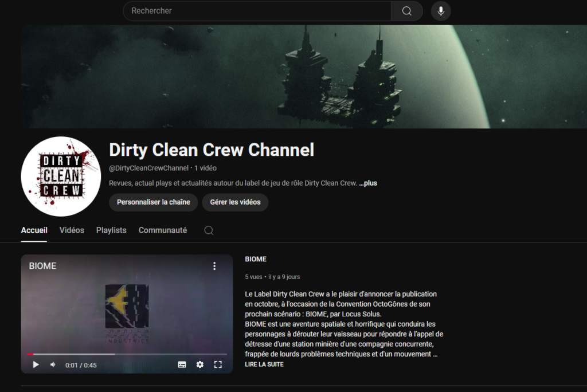Screen dimensions: 587x392
Task: Open video player settings gear
Action: (x=200, y=364)
